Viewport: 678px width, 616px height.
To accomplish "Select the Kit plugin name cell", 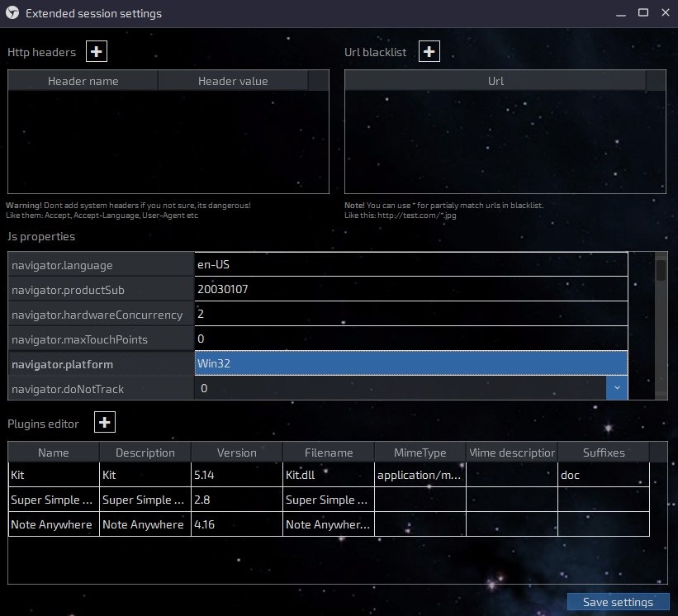I will pos(54,475).
